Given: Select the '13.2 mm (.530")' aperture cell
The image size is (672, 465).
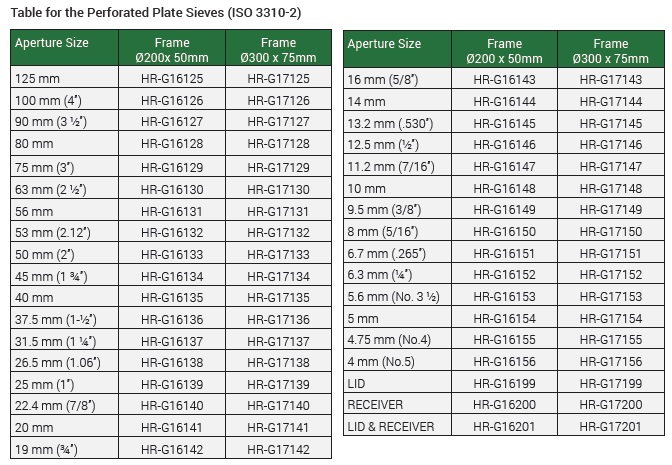Looking at the screenshot, I should click(390, 123).
